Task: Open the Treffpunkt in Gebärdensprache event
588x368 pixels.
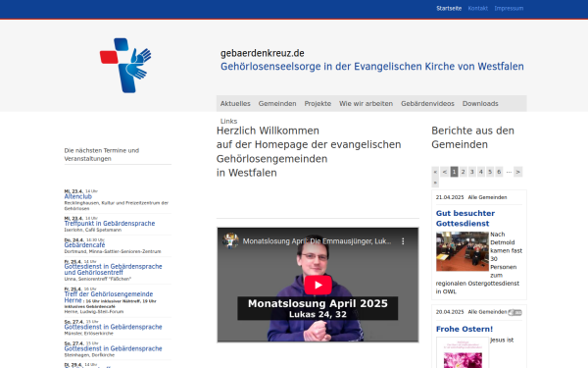Action: click(110, 224)
